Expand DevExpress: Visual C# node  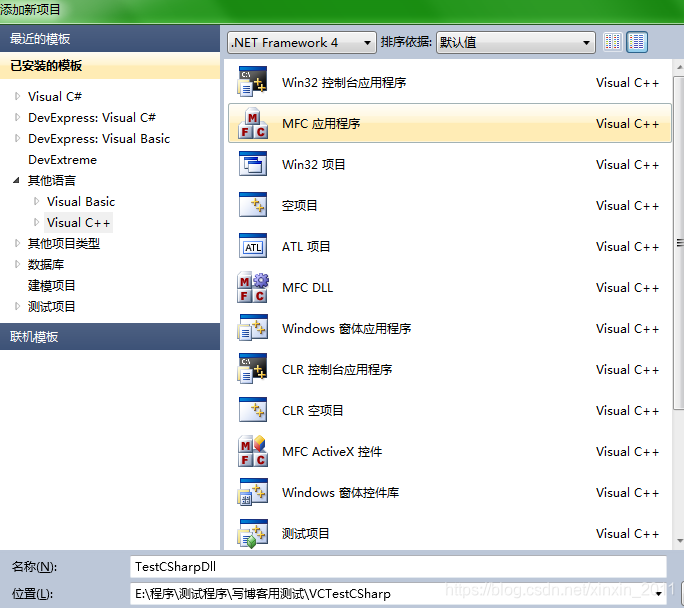coord(17,117)
